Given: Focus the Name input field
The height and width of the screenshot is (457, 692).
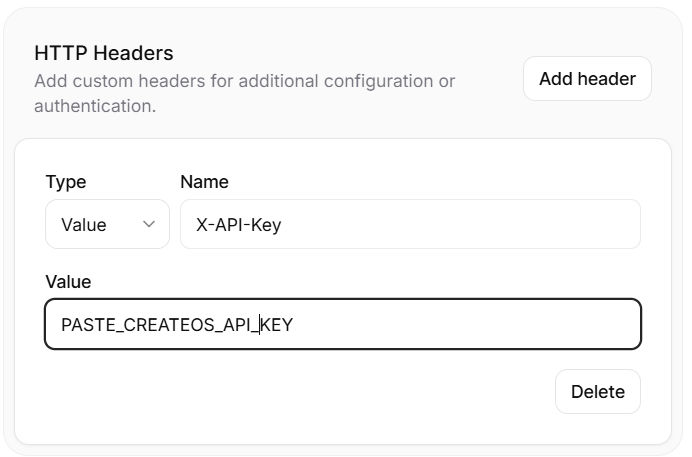Looking at the screenshot, I should (x=410, y=225).
